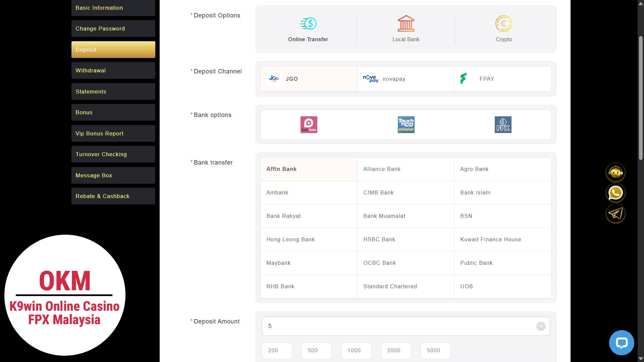Pick UOB from the bank list
Image resolution: width=644 pixels, height=362 pixels.
503,287
